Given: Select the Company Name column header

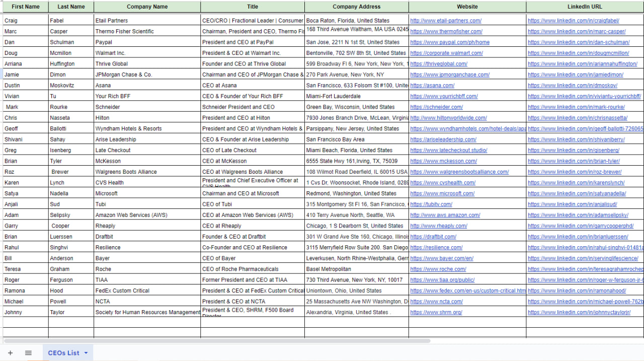Looking at the screenshot, I should (147, 7).
